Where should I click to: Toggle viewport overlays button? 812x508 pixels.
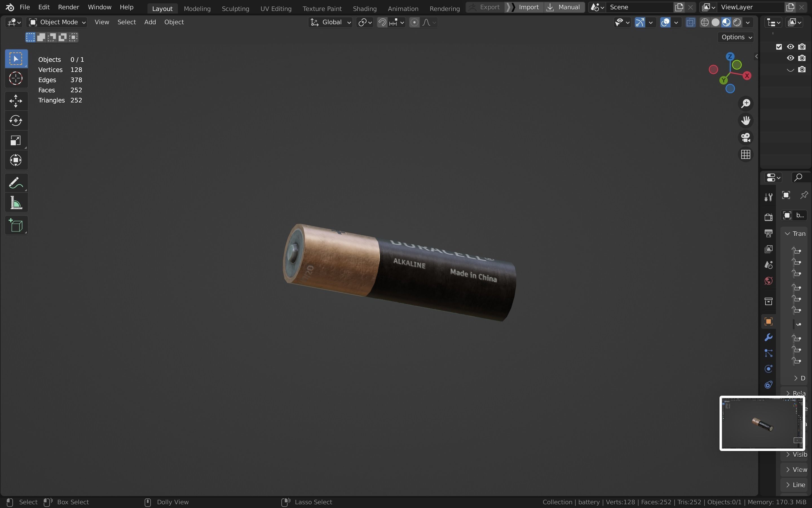click(x=665, y=23)
